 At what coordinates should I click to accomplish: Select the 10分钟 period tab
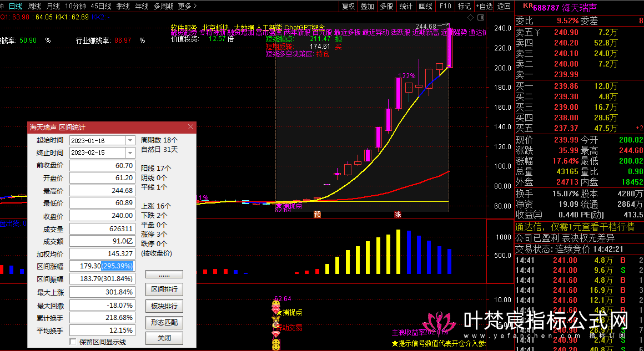point(76,6)
